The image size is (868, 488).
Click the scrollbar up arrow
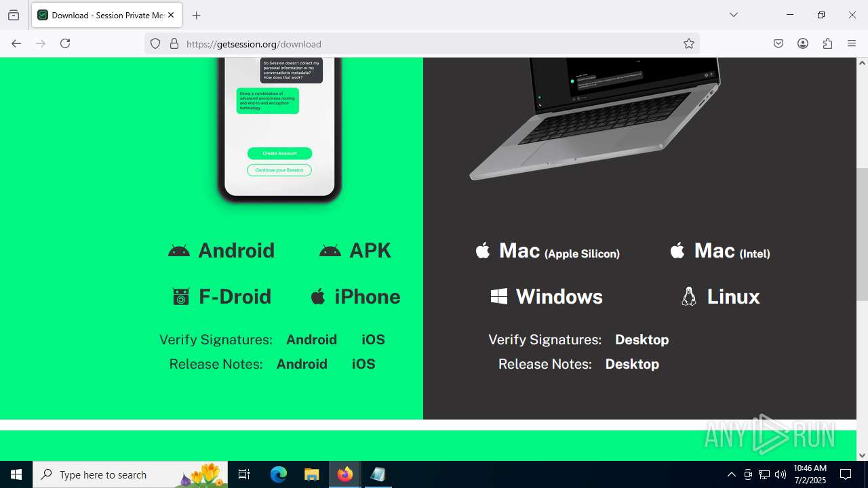(x=862, y=63)
